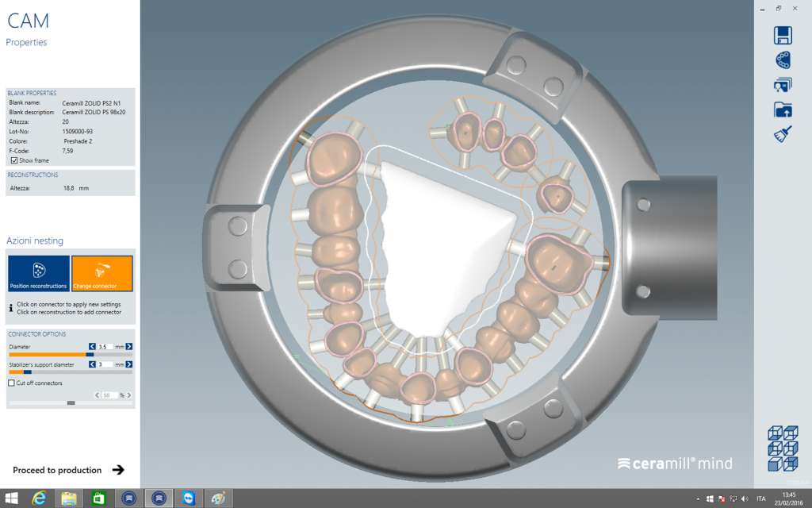Toggle the Show frame checkbox
The height and width of the screenshot is (508, 812).
pos(14,160)
